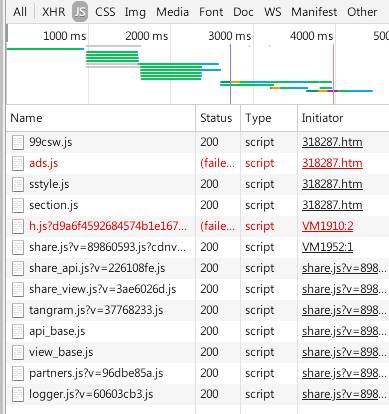
Task: Open 318287.htm initiator of section.js
Action: pyautogui.click(x=332, y=205)
